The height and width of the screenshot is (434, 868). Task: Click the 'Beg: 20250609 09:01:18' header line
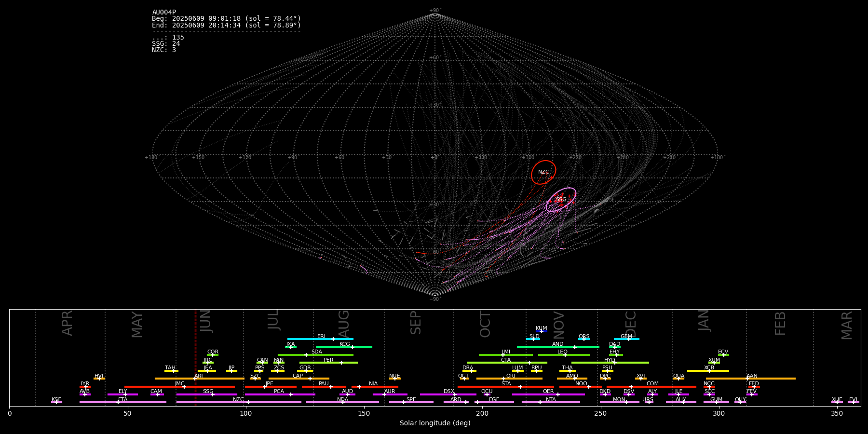226,19
